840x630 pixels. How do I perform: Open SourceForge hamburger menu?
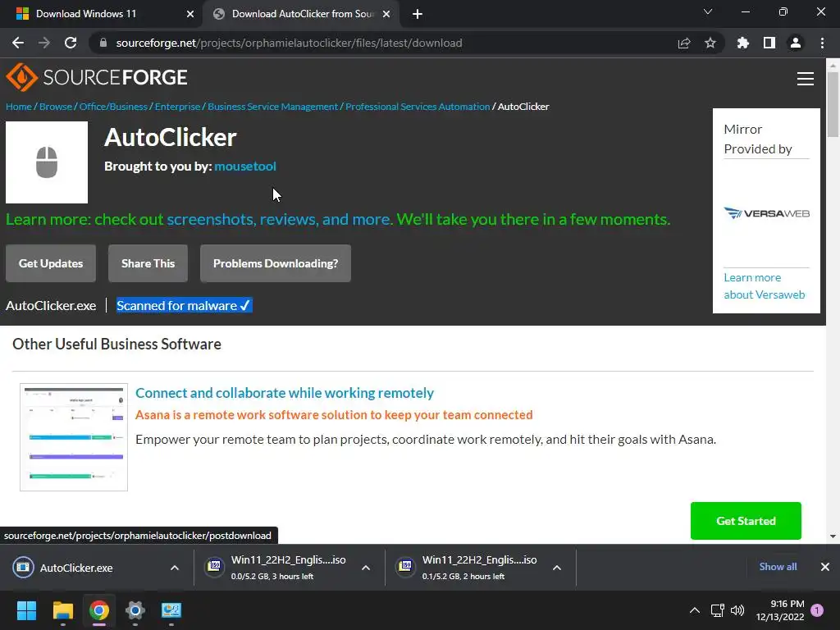(806, 79)
